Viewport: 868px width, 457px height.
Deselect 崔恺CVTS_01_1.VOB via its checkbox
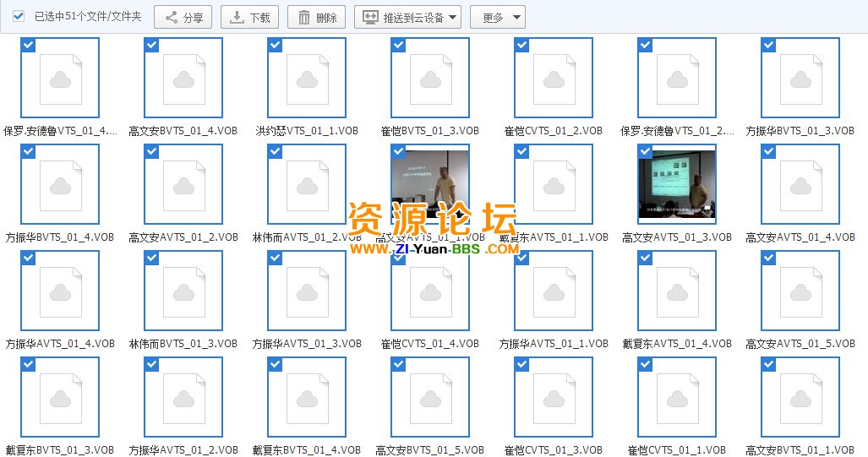point(646,364)
